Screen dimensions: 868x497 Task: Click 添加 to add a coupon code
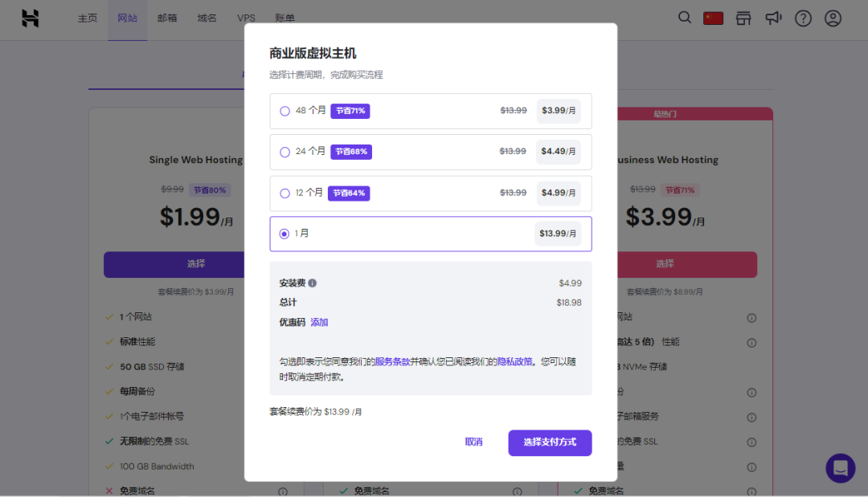click(319, 323)
